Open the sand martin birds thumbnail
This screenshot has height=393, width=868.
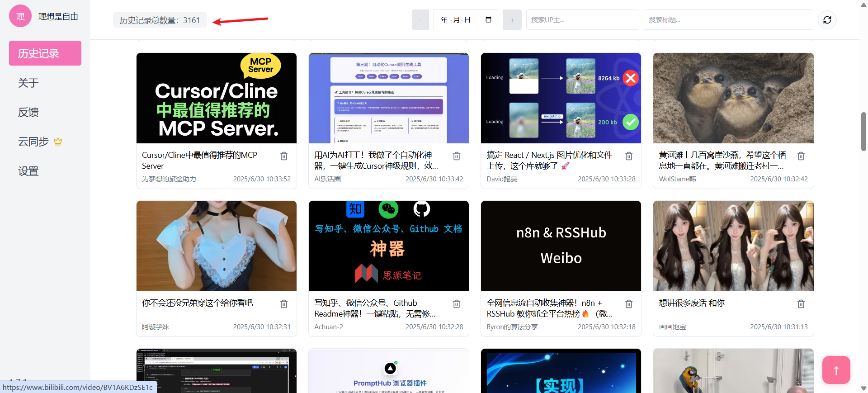point(733,98)
